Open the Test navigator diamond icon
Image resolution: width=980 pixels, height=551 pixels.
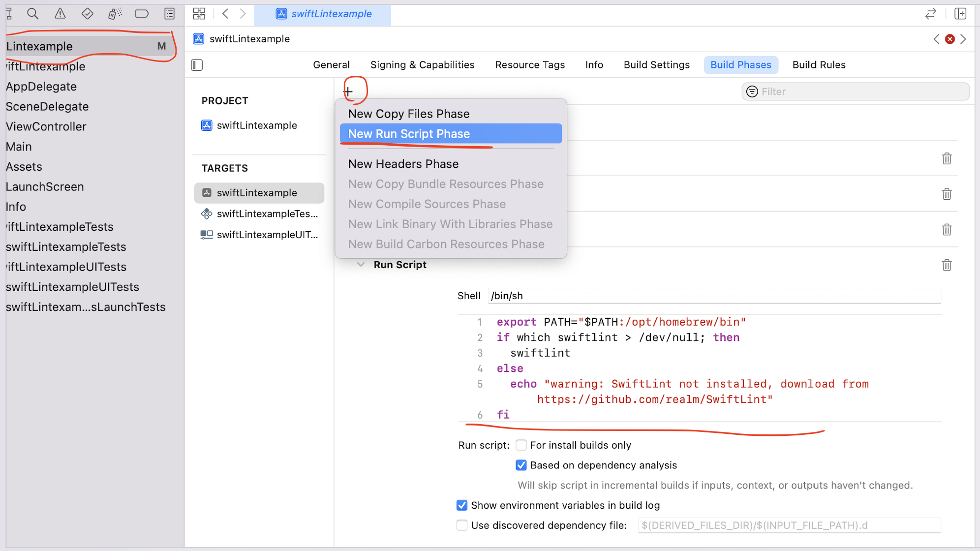pos(87,14)
